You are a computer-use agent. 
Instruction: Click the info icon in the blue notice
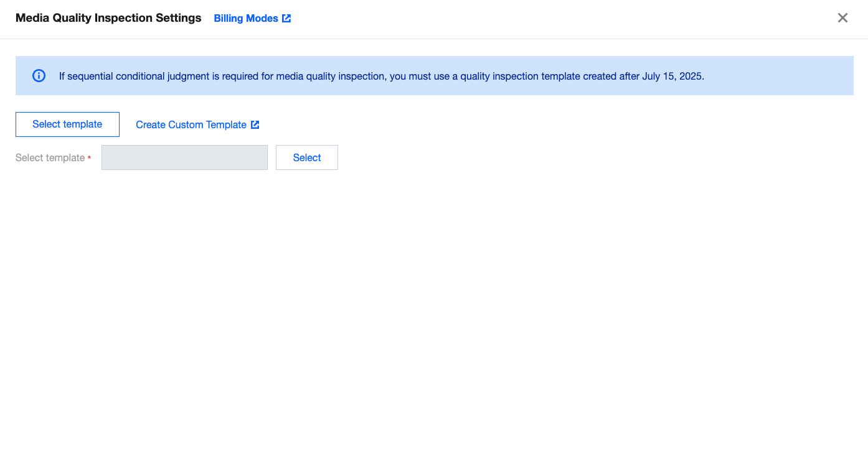39,76
